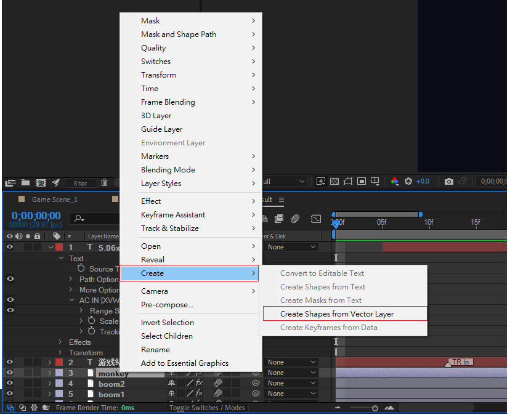Open parent dropdown for monkey layer
This screenshot has width=510, height=420.
coord(292,373)
